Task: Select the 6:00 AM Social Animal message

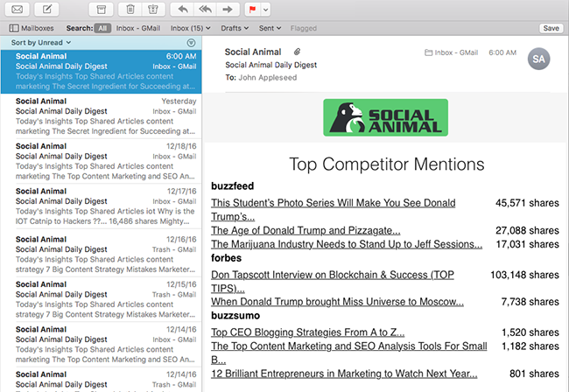Action: [x=101, y=72]
